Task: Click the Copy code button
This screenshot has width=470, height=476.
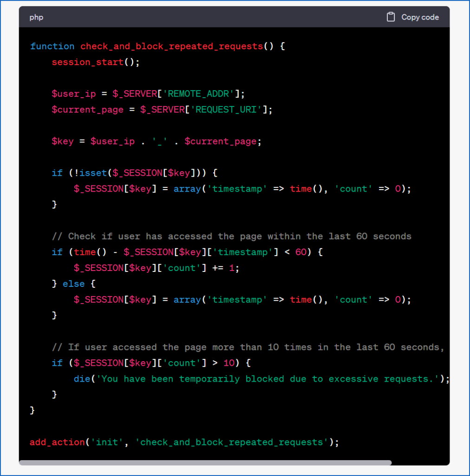Action: (x=413, y=17)
